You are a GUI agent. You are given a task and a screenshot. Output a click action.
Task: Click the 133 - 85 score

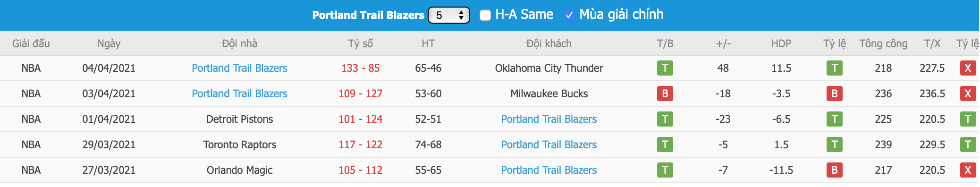pyautogui.click(x=361, y=68)
